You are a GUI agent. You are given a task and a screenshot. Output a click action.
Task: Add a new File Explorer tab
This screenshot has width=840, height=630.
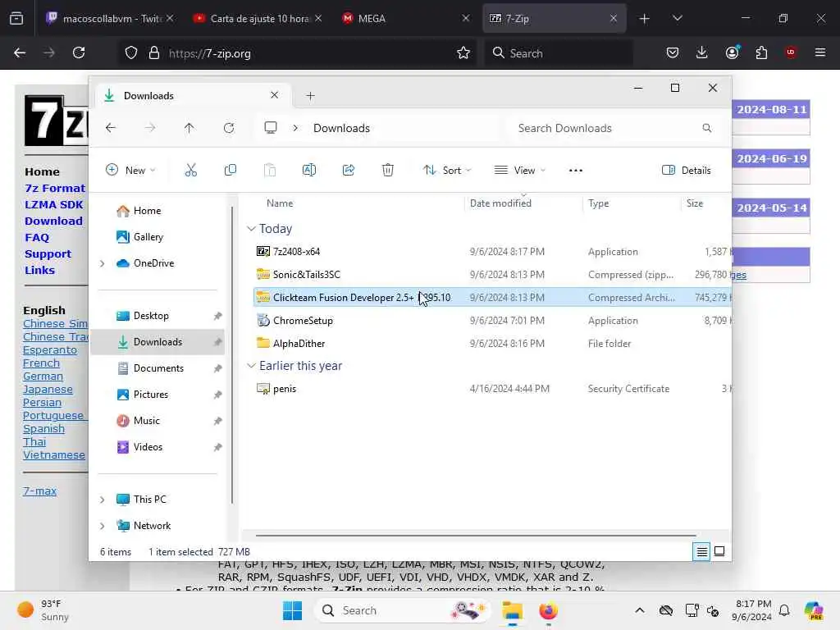[x=310, y=96]
